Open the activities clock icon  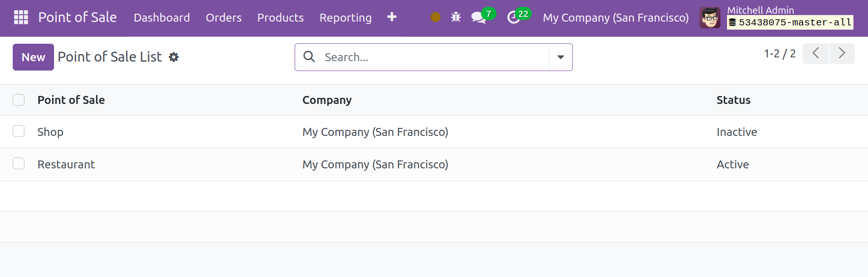(x=513, y=17)
